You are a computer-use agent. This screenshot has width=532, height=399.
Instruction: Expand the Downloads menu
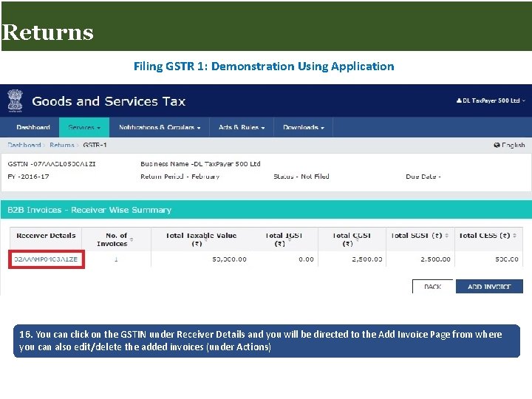pyautogui.click(x=304, y=128)
